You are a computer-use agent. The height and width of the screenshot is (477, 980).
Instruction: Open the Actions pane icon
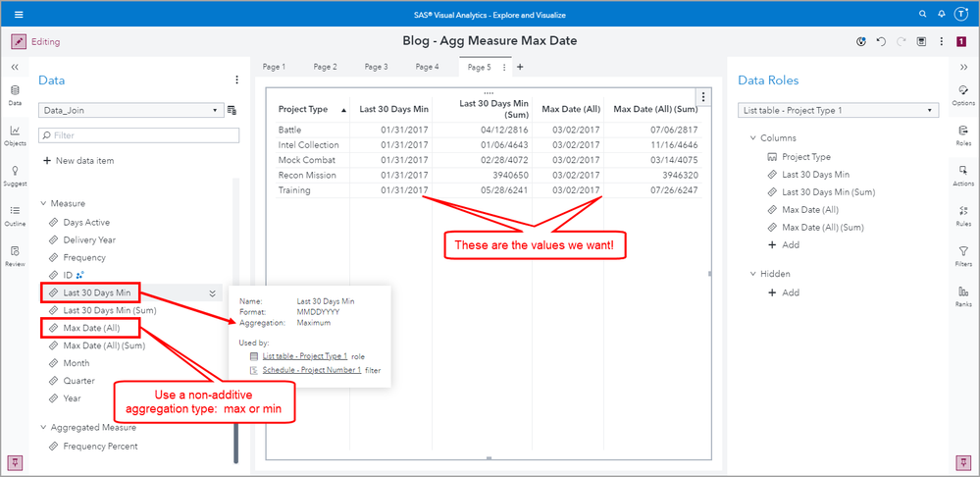(x=963, y=176)
